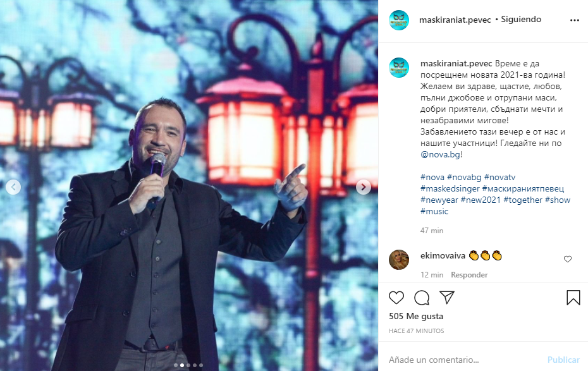
Task: Go to previous photo with left arrow
Action: 13,187
